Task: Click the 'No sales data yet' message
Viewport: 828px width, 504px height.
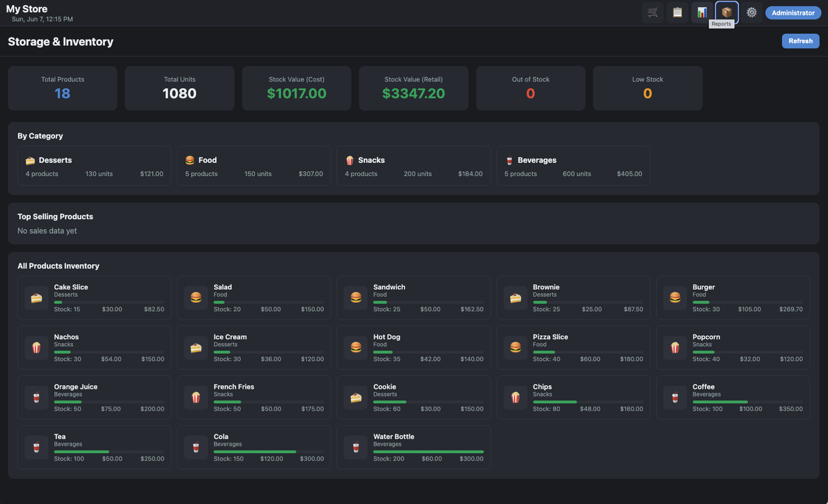Action: click(x=47, y=231)
